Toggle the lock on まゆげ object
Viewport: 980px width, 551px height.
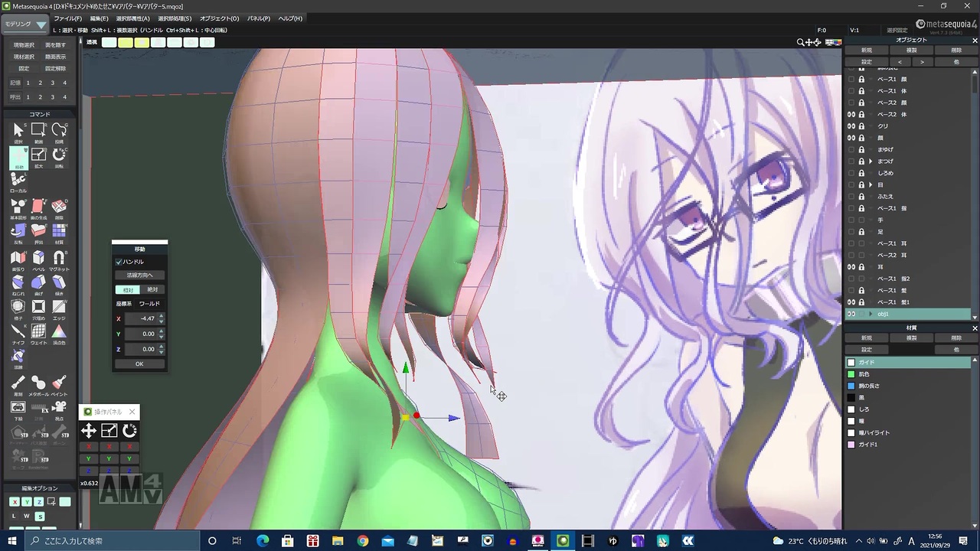point(861,150)
